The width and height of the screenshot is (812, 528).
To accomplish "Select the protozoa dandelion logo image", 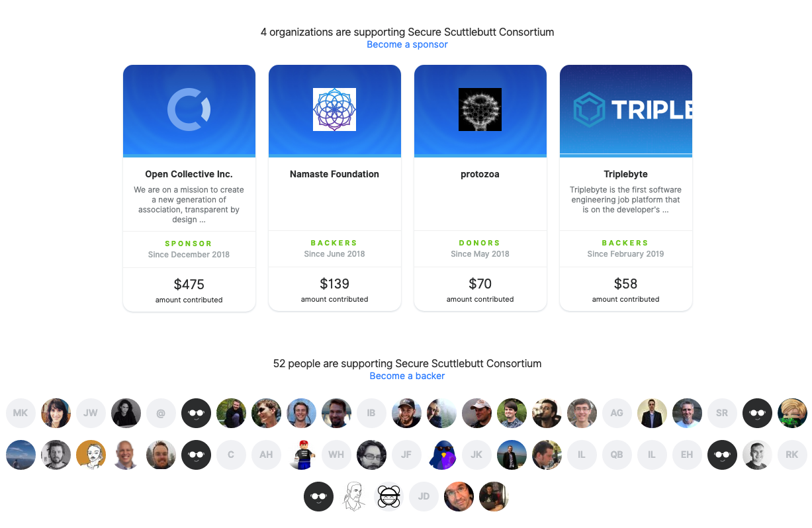I will click(480, 110).
